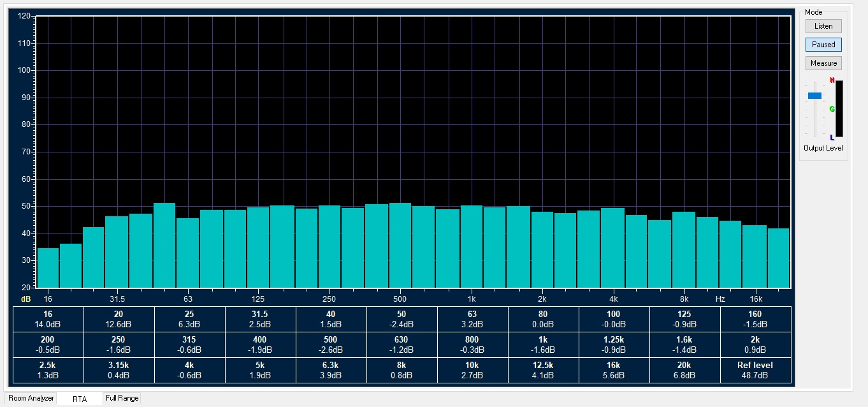The width and height of the screenshot is (868, 407).
Task: Select the 1.6k -1.4dB cell
Action: pyautogui.click(x=684, y=344)
